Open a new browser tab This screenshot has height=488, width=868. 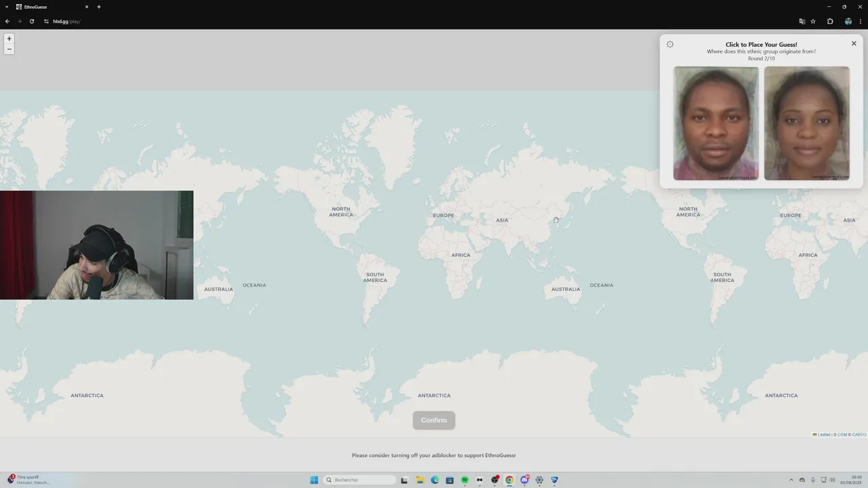point(99,7)
